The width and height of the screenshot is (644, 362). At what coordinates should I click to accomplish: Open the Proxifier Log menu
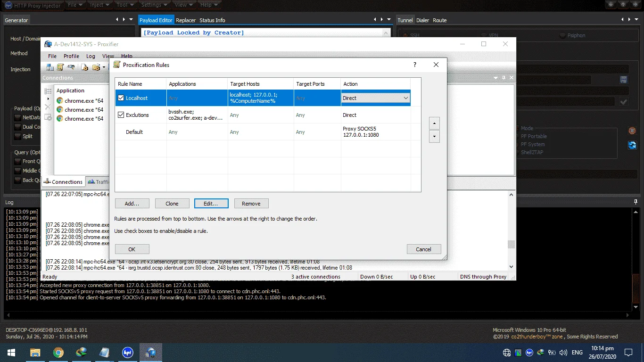tap(91, 56)
